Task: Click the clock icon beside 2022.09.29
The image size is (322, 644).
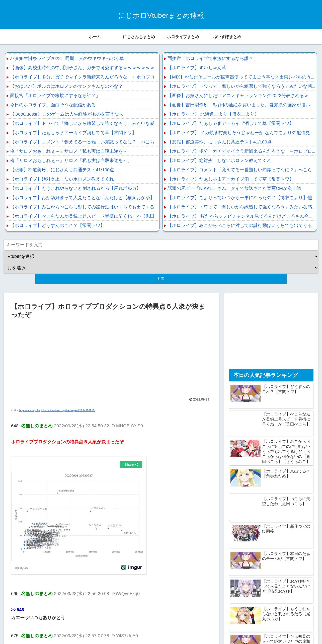Action: coord(191,399)
